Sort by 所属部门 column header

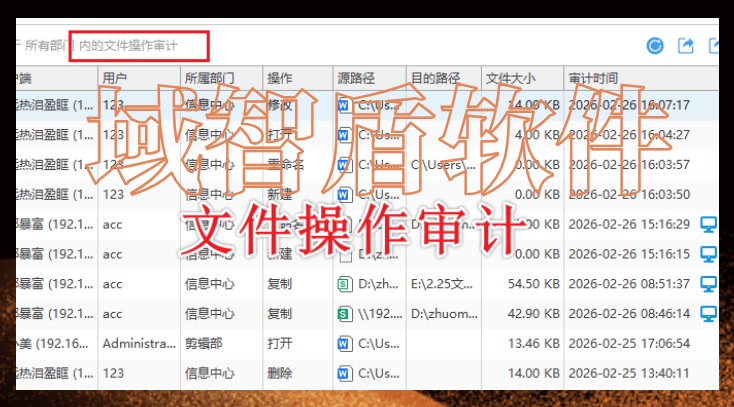tap(221, 78)
